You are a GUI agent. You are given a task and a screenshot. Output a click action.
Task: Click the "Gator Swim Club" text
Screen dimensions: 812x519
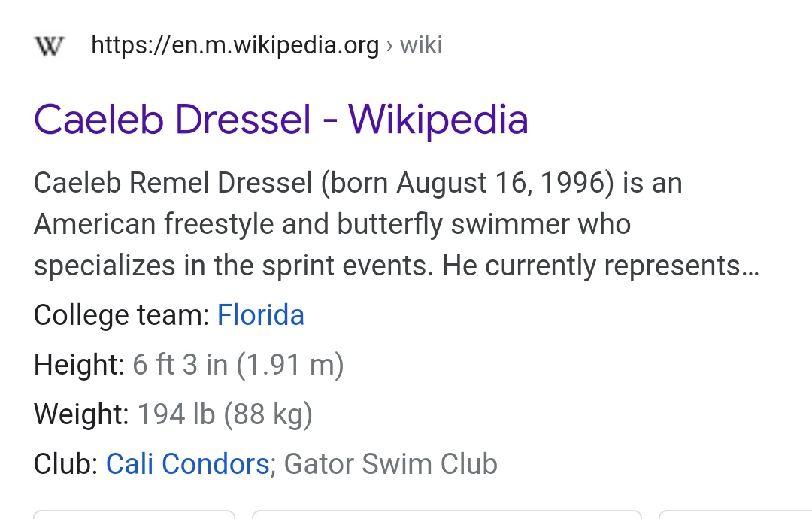(x=390, y=463)
